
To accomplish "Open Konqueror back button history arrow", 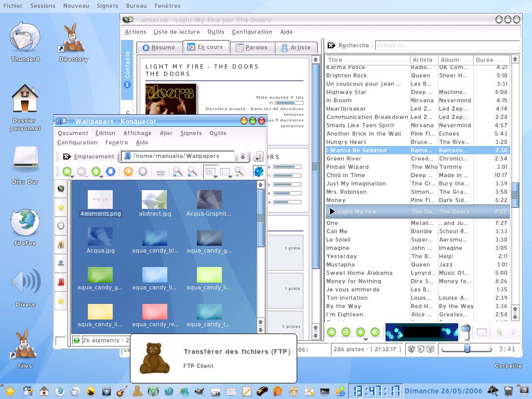I will [72, 177].
